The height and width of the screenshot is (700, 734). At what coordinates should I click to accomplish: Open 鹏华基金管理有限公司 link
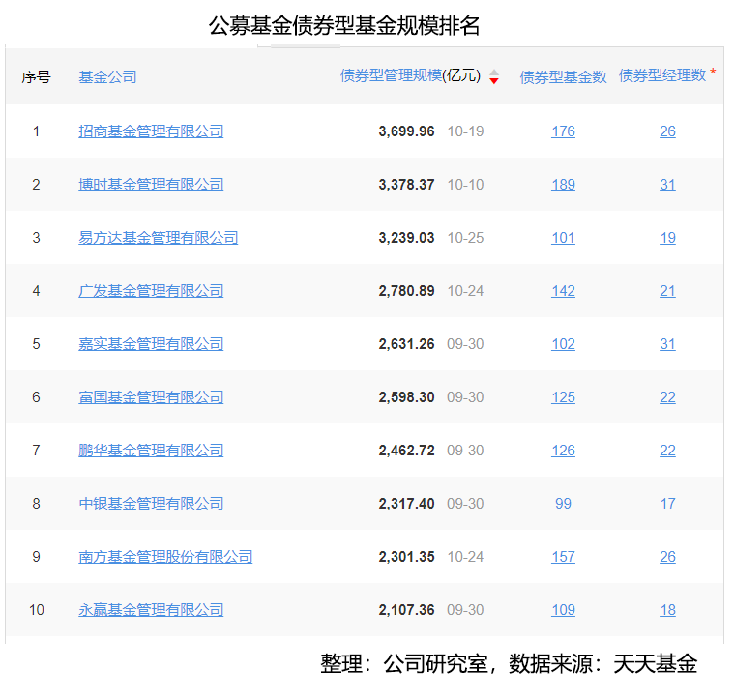151,451
